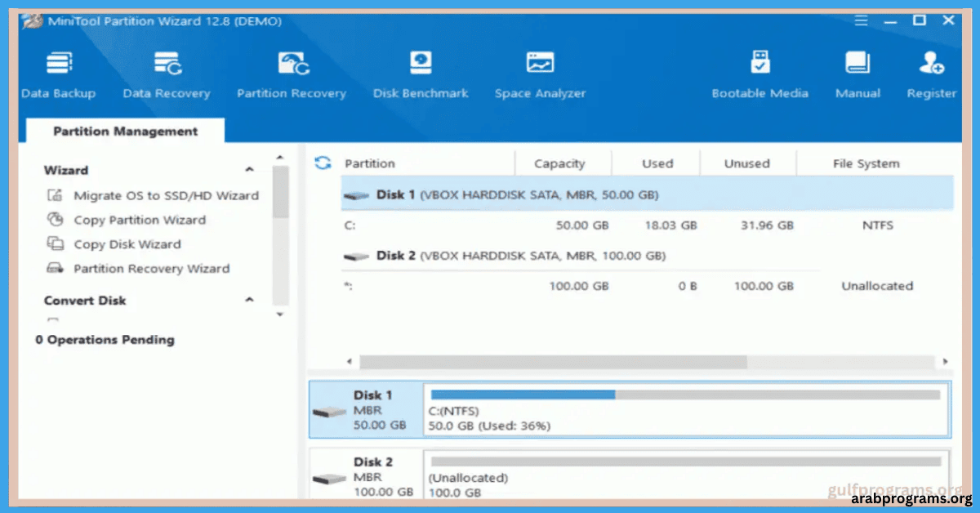Click the sidebar scroll-down arrow

279,314
